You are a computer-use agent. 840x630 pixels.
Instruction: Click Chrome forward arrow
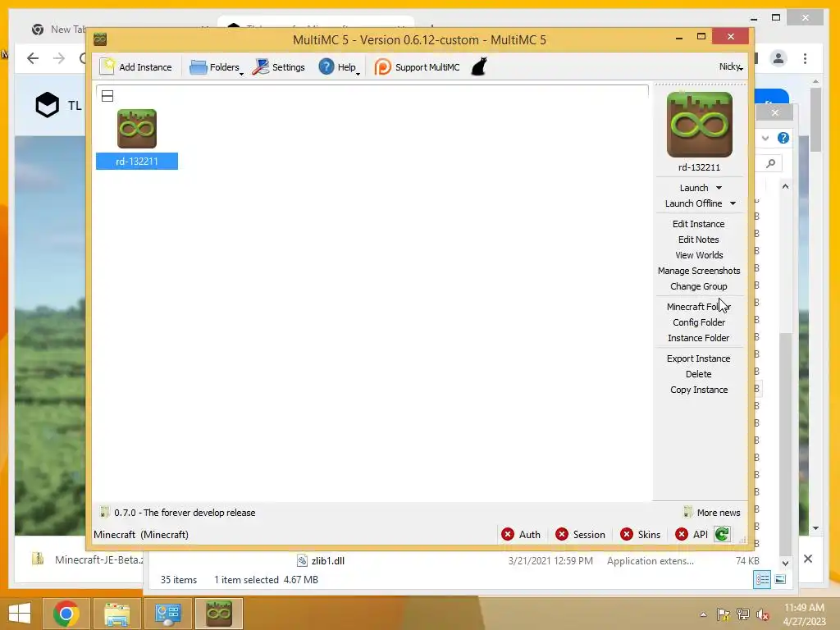point(59,58)
